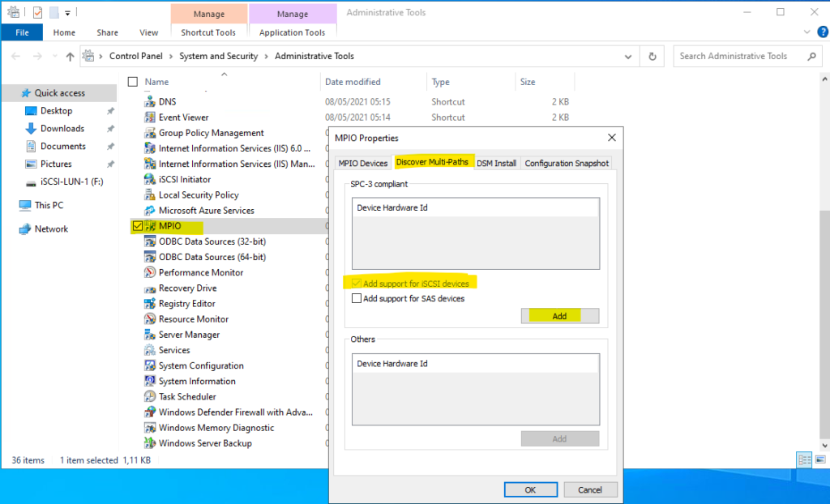Confirm MPIO Properties with OK
Image resolution: width=830 pixels, height=504 pixels.
point(530,489)
